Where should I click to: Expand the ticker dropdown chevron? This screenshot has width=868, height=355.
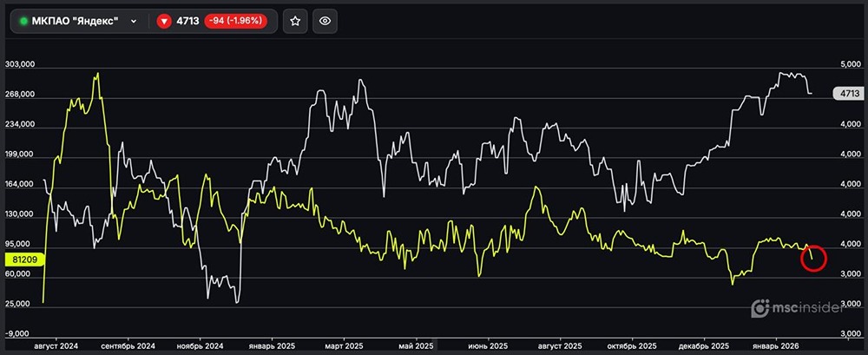pyautogui.click(x=133, y=21)
